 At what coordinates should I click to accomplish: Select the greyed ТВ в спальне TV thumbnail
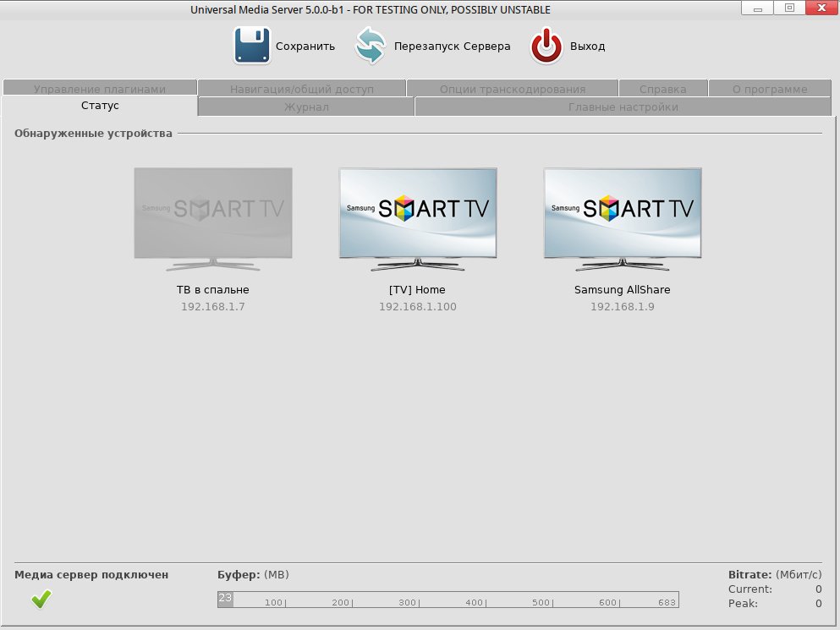click(x=213, y=218)
